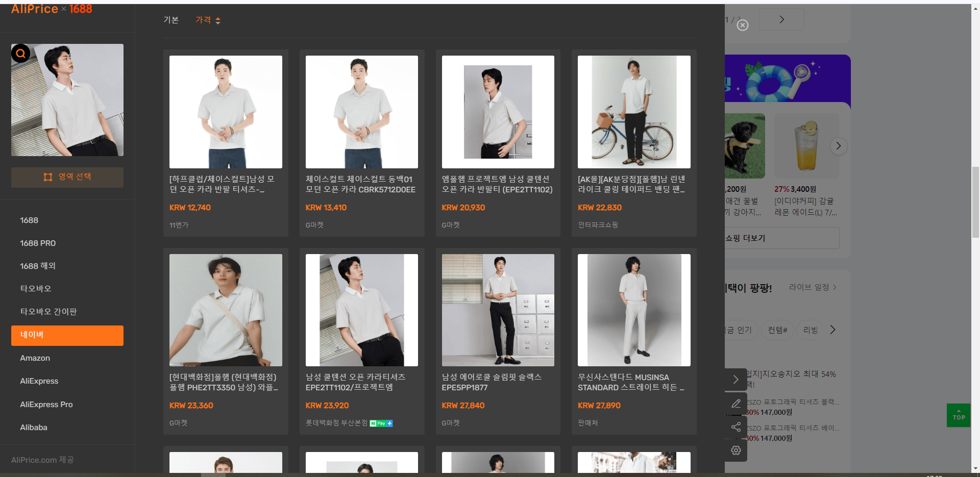Click the 영역 선택 region select button

67,177
